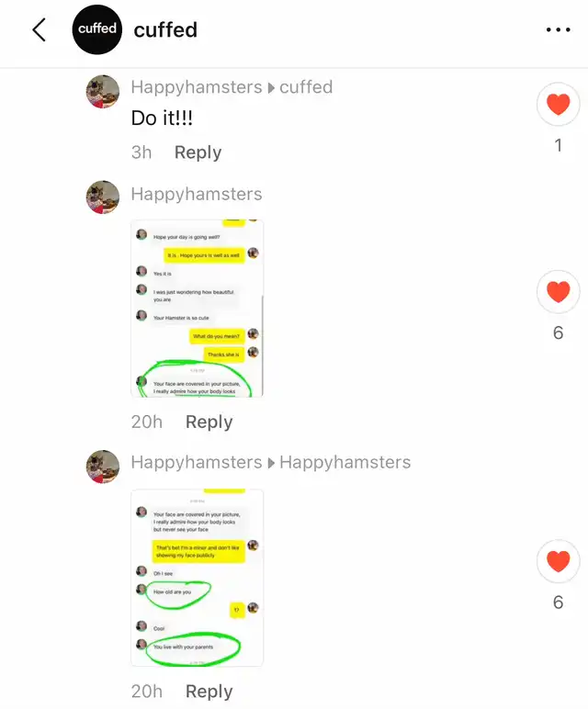Open the first Happyhamsters name in the third comment
588x709 pixels.
(x=197, y=463)
